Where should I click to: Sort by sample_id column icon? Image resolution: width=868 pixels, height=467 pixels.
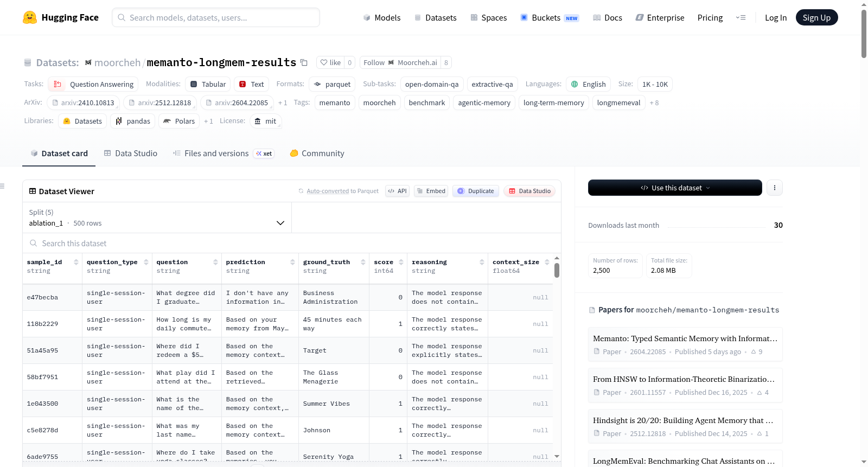coord(76,262)
